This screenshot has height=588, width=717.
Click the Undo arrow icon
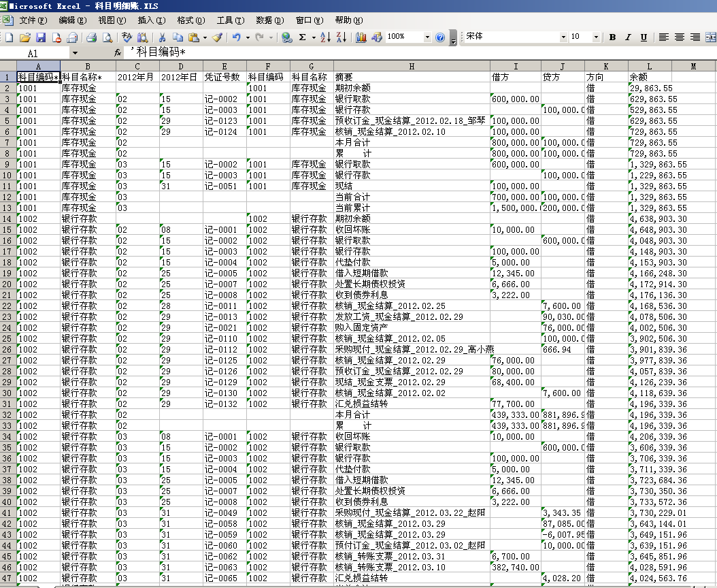(236, 37)
